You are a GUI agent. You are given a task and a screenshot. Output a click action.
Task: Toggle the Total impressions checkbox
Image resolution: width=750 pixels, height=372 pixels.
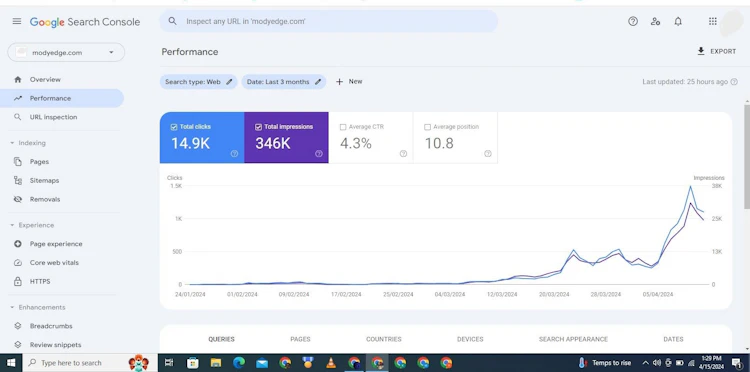(258, 127)
